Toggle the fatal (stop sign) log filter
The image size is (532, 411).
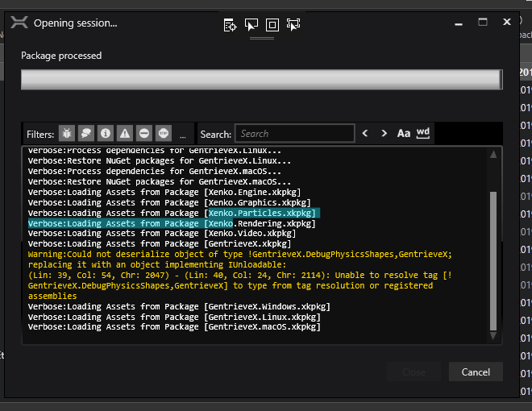(164, 133)
